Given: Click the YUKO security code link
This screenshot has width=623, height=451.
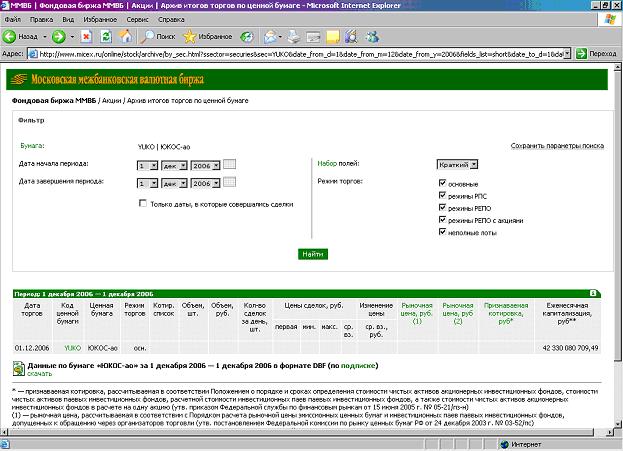Looking at the screenshot, I should click(x=71, y=347).
